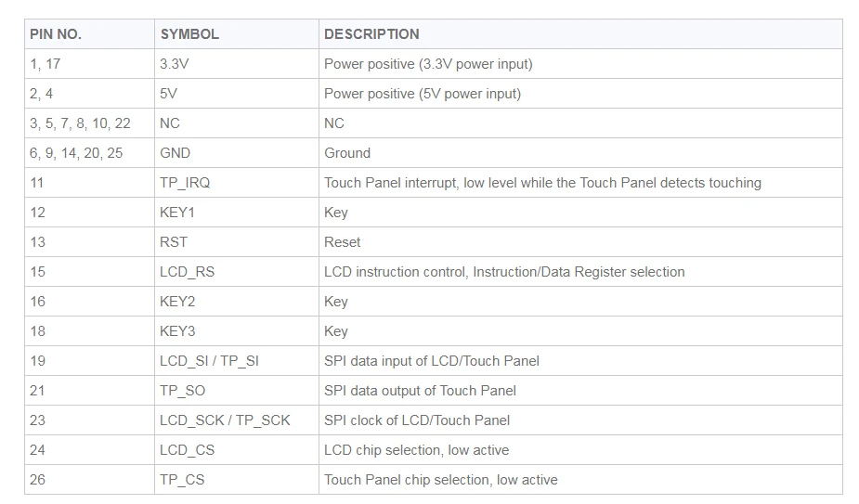This screenshot has width=859, height=504.
Task: Click the TP_IRQ symbol cell
Action: tap(237, 183)
